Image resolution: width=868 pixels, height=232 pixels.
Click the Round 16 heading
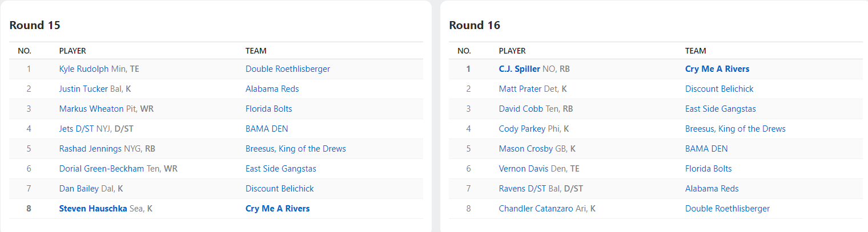[474, 25]
